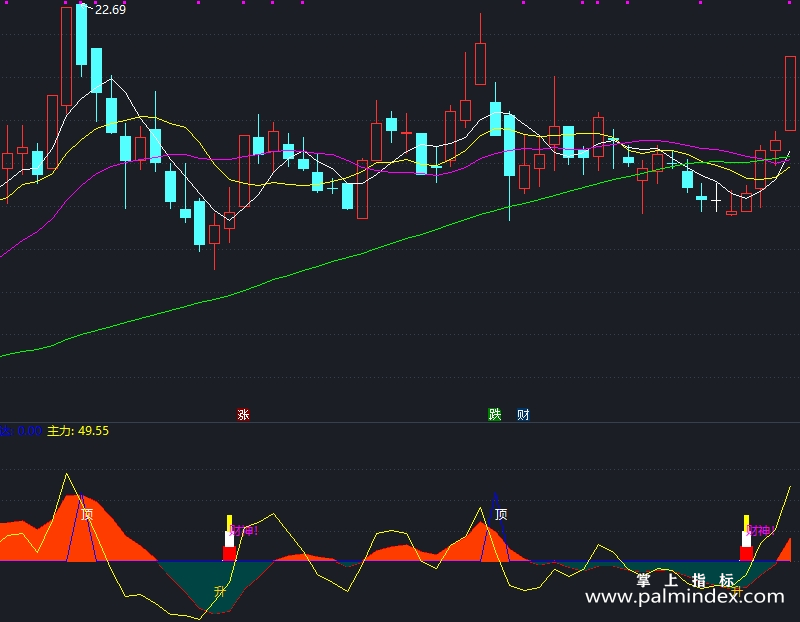
Task: Click the 主力: 49.55 indicator value
Action: 78,431
